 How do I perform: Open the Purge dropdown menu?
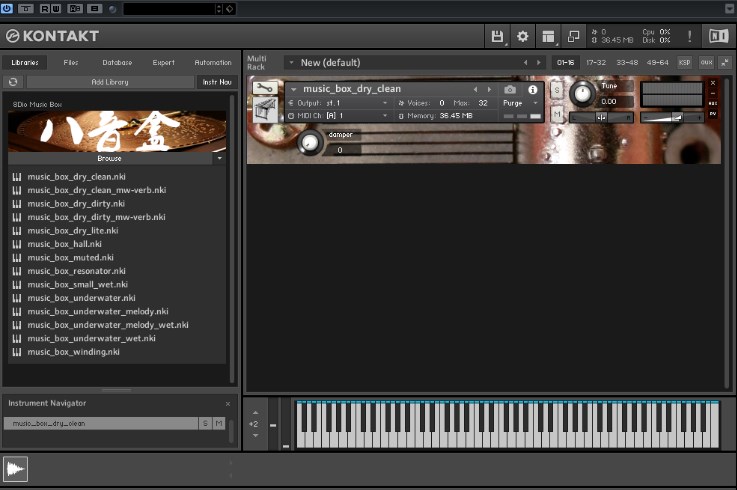[x=520, y=103]
